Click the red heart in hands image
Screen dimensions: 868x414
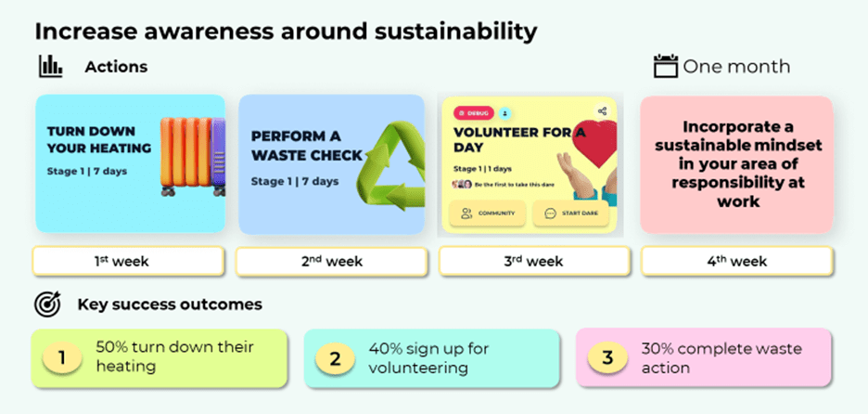[594, 160]
